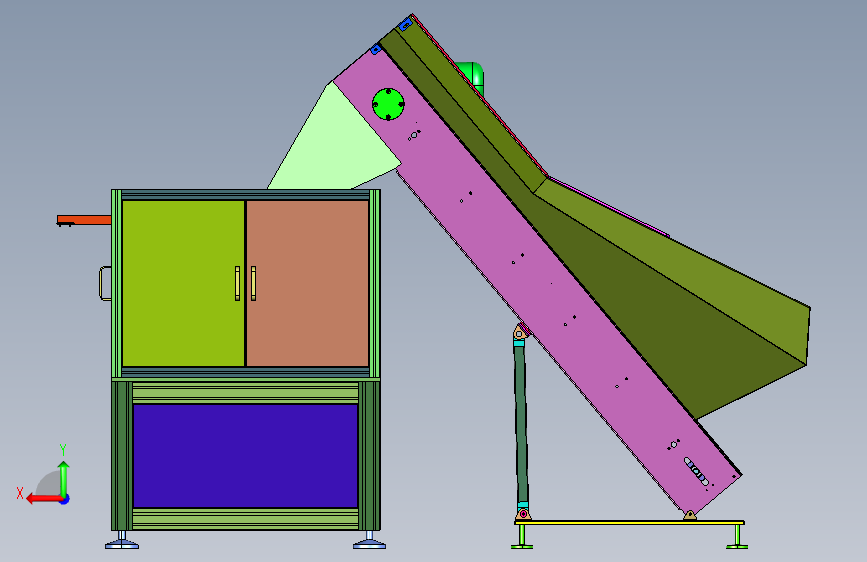Select the handle on the green door
Image resolution: width=867 pixels, height=562 pixels.
click(x=238, y=283)
